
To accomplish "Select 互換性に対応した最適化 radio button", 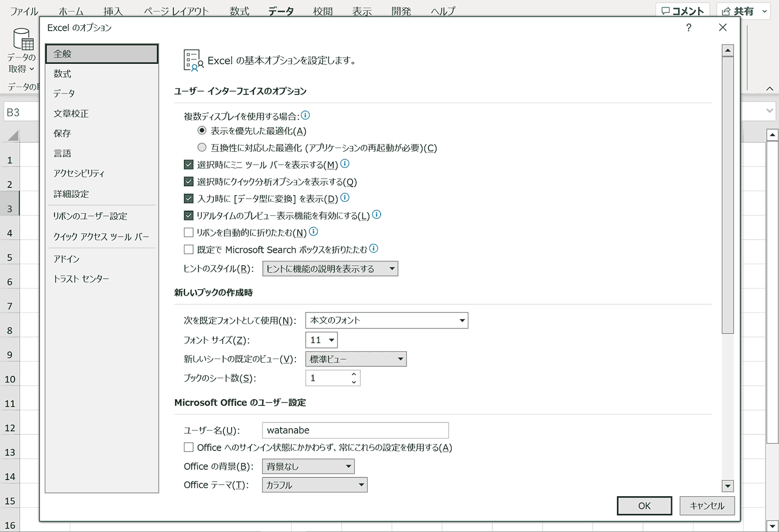I will [202, 147].
